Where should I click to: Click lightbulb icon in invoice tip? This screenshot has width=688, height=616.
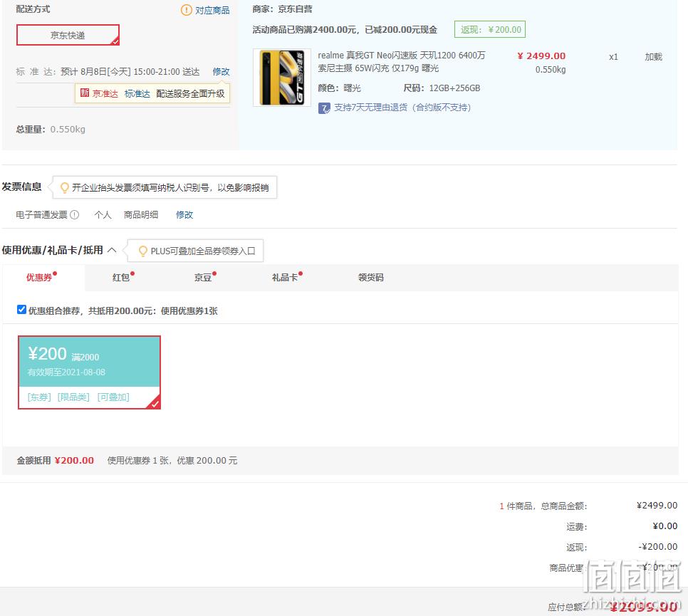(x=65, y=187)
